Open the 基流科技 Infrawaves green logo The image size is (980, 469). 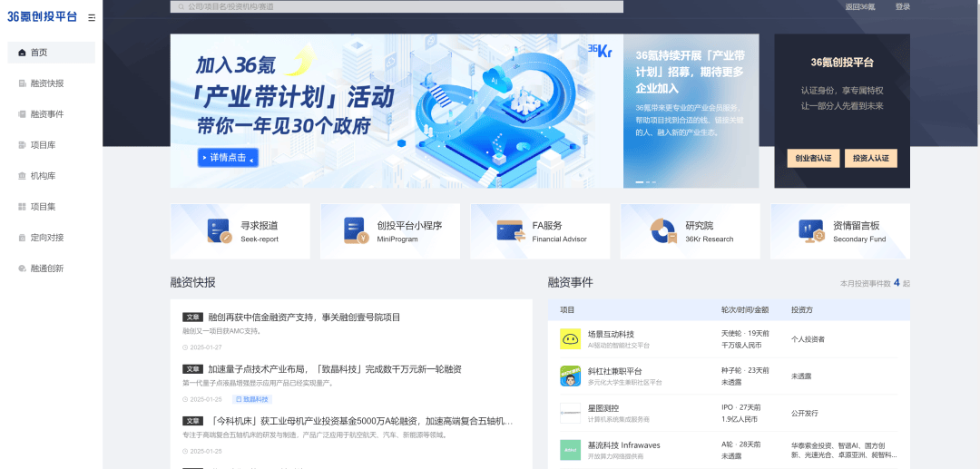point(570,450)
